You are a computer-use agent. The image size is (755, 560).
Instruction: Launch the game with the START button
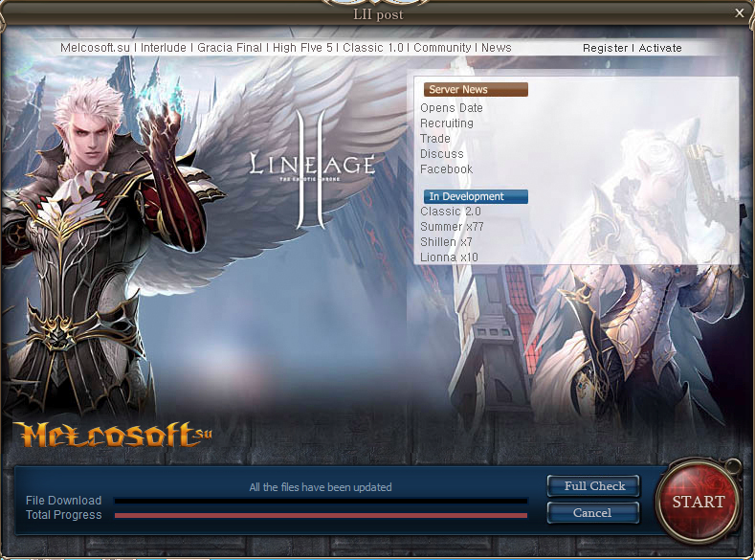point(698,503)
